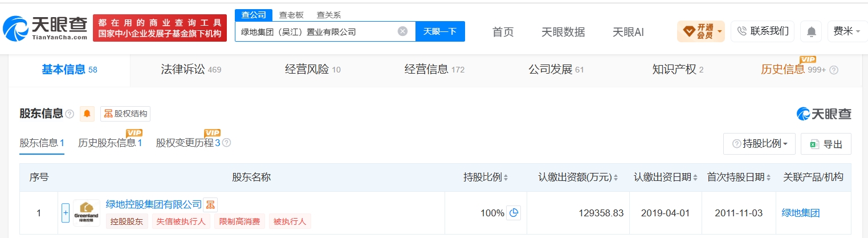Screen dimensions: 868x238
Task: Sort by 认缴出资额 column
Action: [x=578, y=178]
